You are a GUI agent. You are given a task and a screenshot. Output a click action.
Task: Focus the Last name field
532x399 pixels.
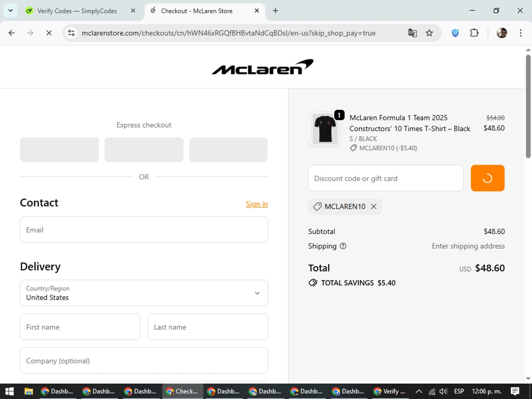[x=208, y=327]
